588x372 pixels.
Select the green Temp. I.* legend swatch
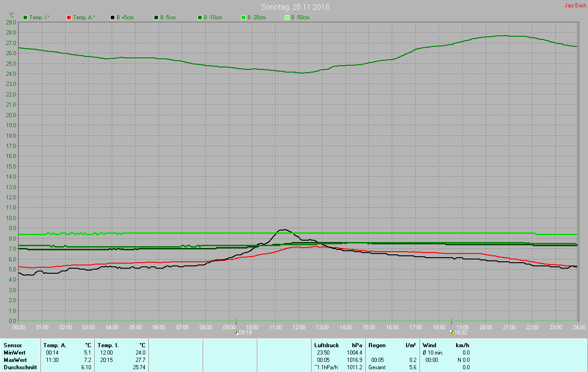pos(25,17)
